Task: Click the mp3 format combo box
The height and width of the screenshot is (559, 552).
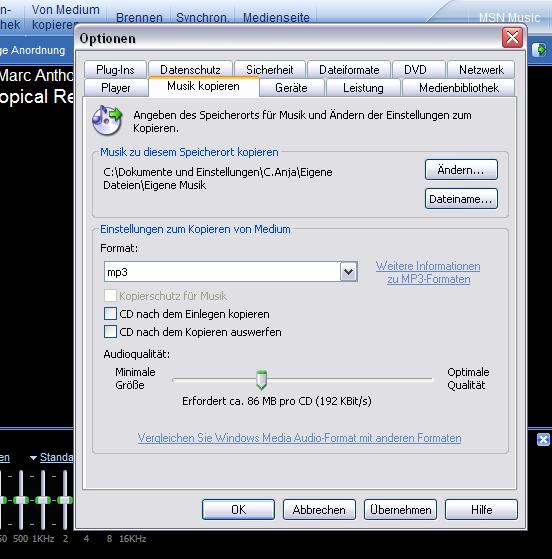Action: pyautogui.click(x=231, y=272)
